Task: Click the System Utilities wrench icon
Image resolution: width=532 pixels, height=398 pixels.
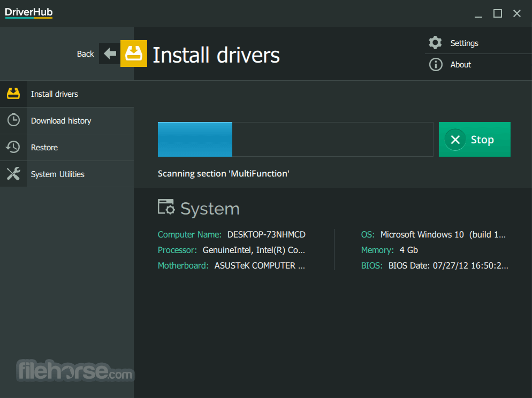Action: [13, 174]
